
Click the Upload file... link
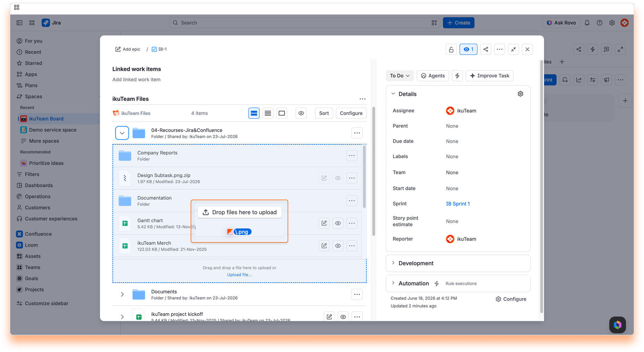coord(239,275)
